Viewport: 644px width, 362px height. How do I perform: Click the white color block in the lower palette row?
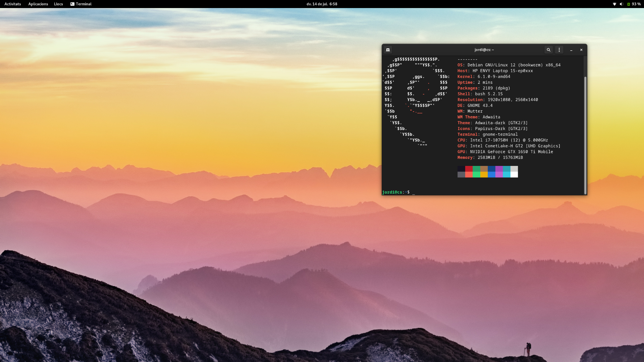(514, 175)
